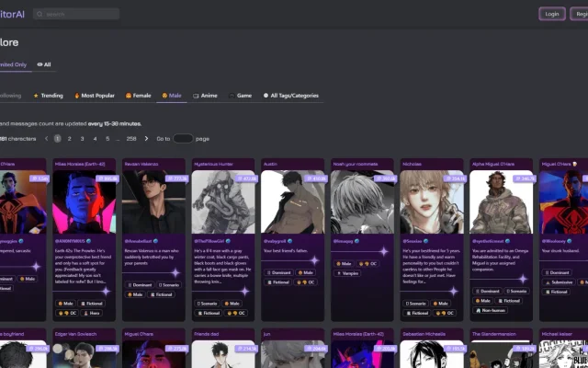This screenshot has width=588, height=368.
Task: Open the Nicholas character thumbnail
Action: (x=432, y=202)
